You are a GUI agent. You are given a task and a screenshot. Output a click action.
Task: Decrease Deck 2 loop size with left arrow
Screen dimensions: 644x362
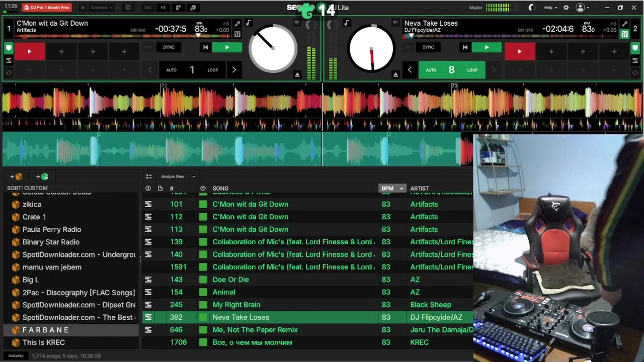[x=410, y=70]
